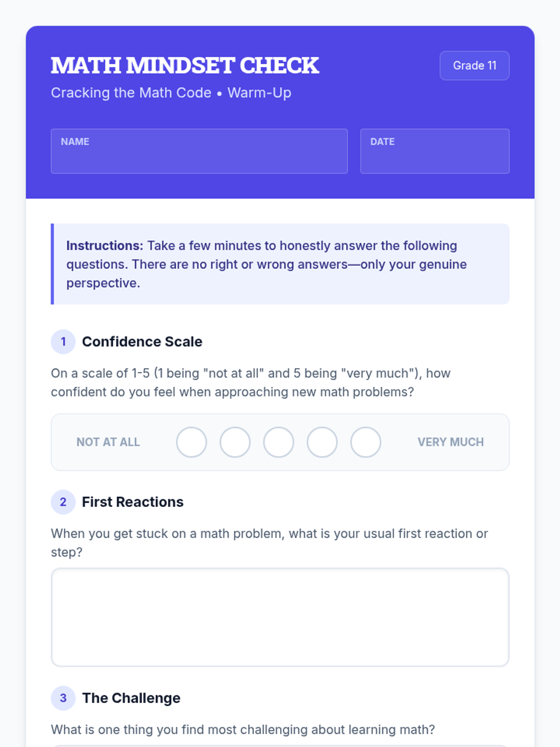Click the Cracking the Math Code subtitle
Viewport: 560px width, 747px height.
tap(171, 93)
